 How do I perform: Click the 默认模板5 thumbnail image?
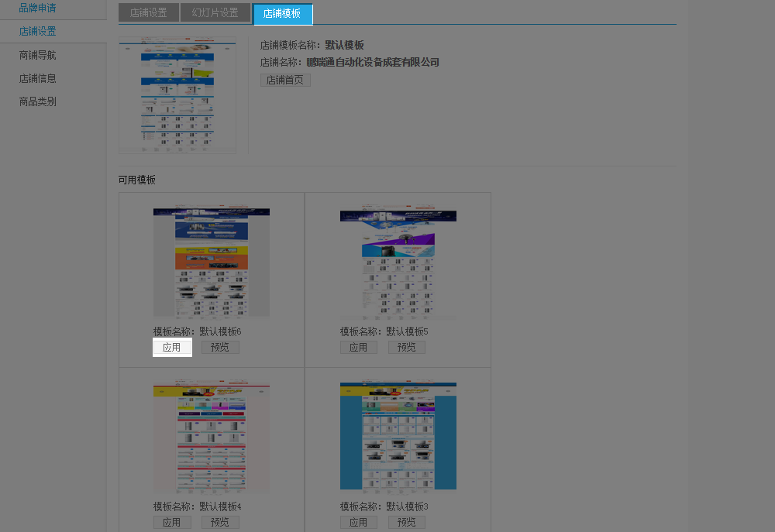pyautogui.click(x=398, y=263)
